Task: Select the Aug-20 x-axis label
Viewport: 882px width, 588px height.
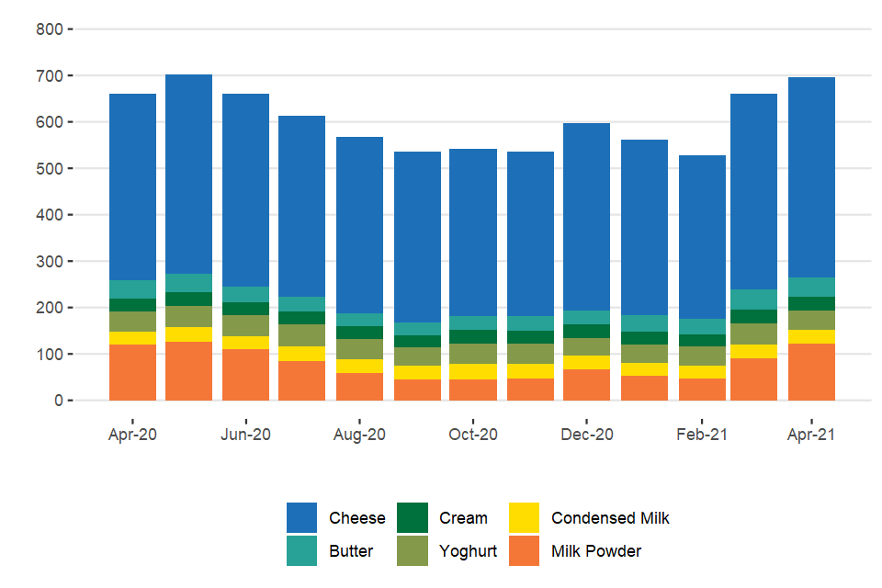Action: pyautogui.click(x=359, y=435)
